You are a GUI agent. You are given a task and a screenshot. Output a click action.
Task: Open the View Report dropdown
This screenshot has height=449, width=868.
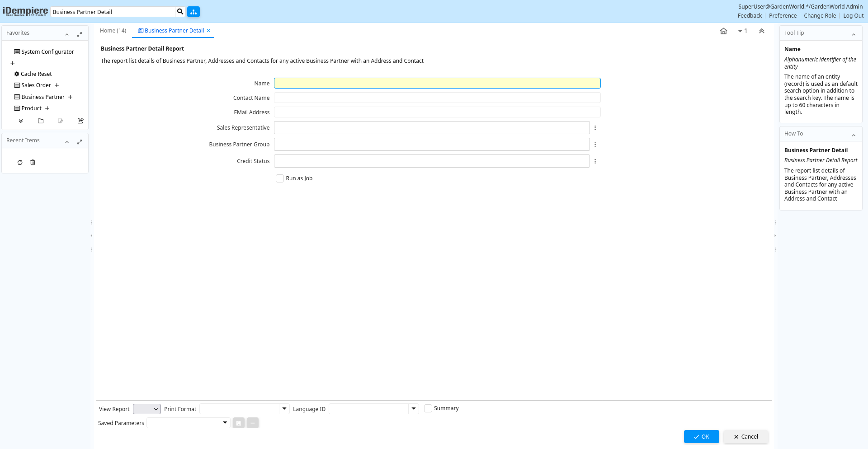pos(147,409)
